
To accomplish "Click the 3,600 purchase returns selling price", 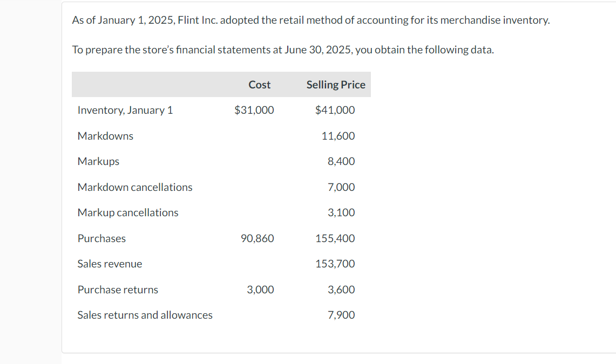I will click(x=341, y=290).
